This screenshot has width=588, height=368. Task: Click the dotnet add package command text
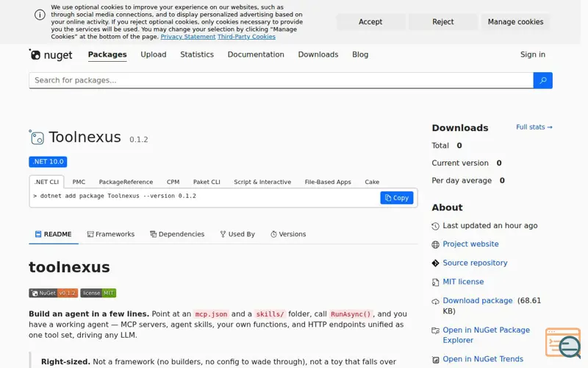118,196
